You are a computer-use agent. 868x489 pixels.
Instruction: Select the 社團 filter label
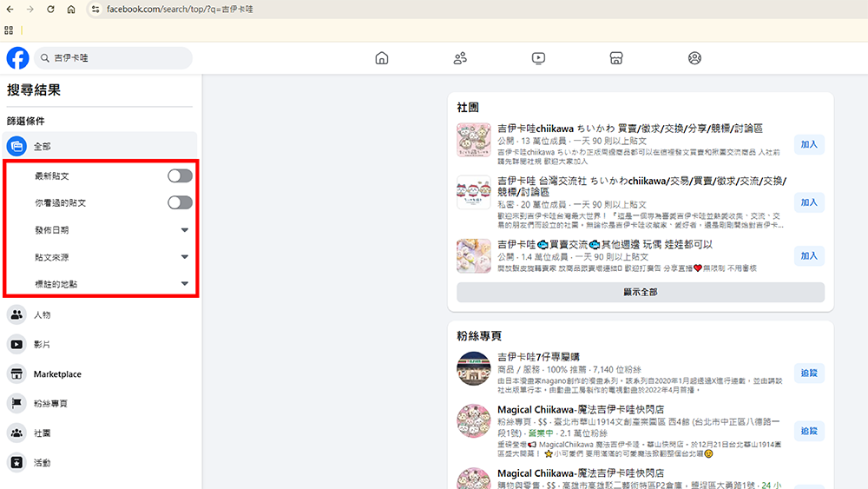tap(42, 433)
